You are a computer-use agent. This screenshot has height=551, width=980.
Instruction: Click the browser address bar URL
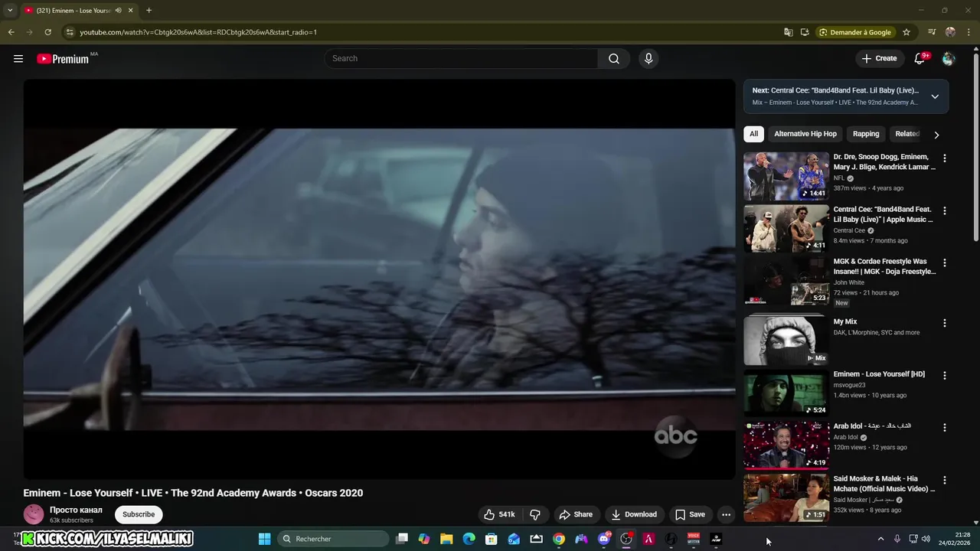click(198, 32)
